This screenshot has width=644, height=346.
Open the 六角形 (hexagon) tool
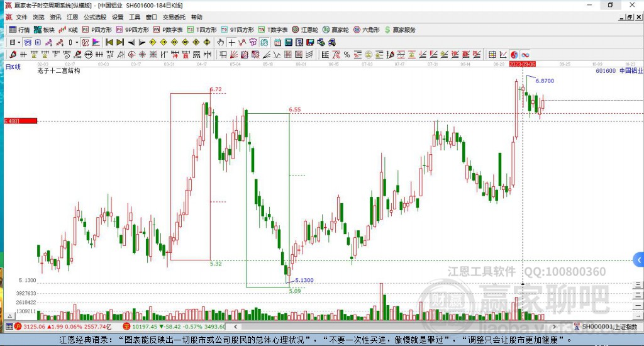coord(367,30)
